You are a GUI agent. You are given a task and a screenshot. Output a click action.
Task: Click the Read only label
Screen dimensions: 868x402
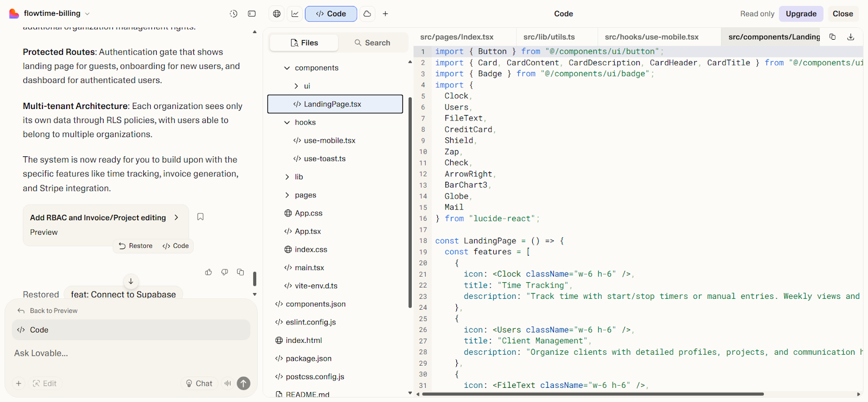pyautogui.click(x=757, y=14)
